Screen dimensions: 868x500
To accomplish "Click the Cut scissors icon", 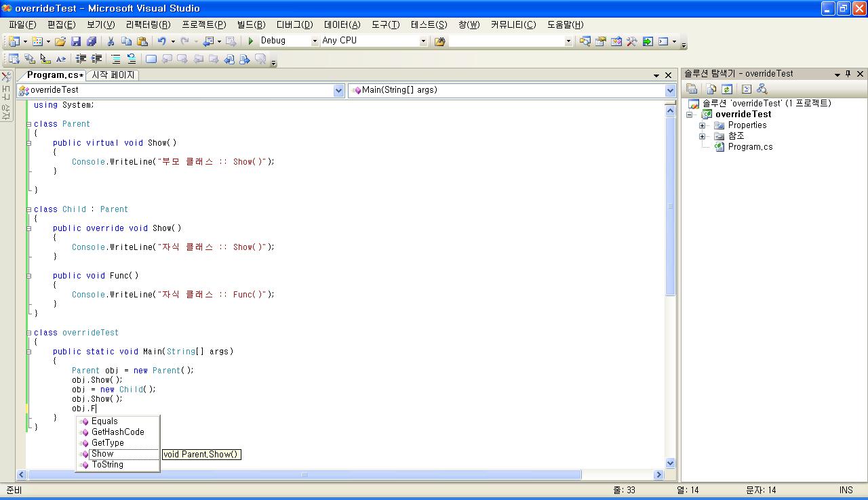I will [111, 41].
